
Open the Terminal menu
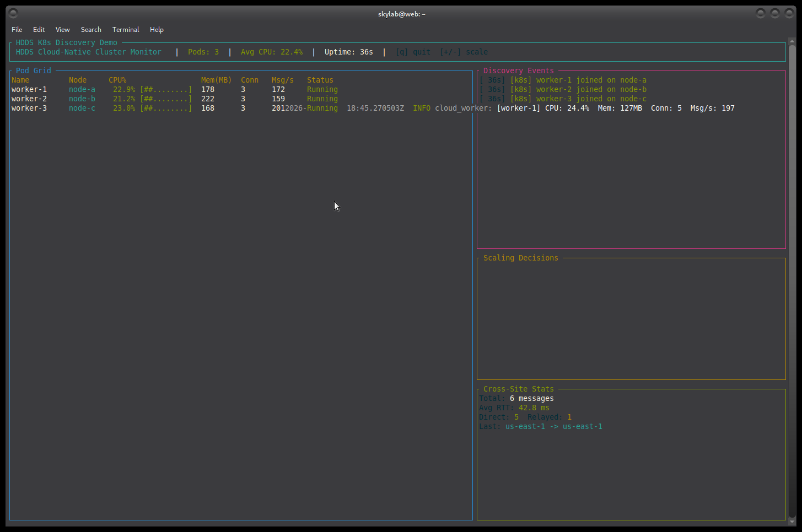(126, 30)
